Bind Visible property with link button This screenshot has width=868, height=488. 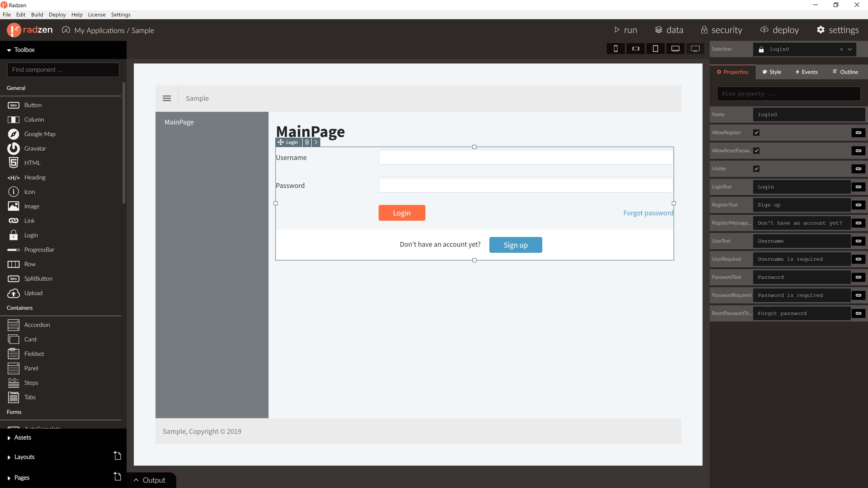[858, 169]
